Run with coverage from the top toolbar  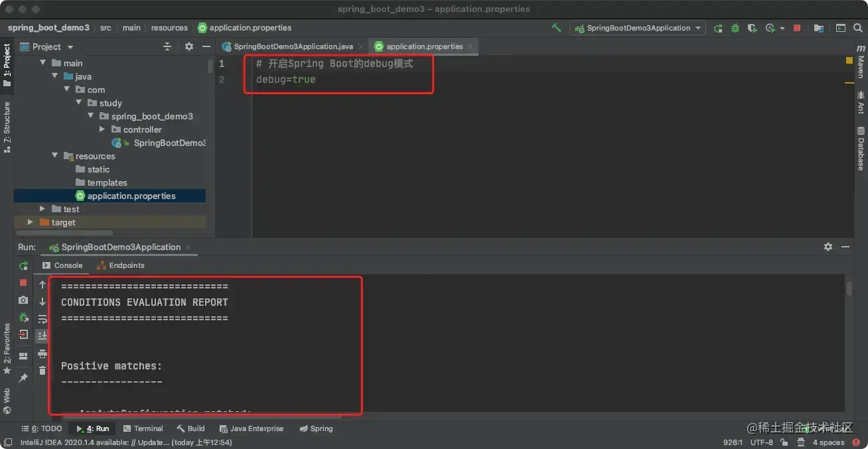click(x=752, y=28)
